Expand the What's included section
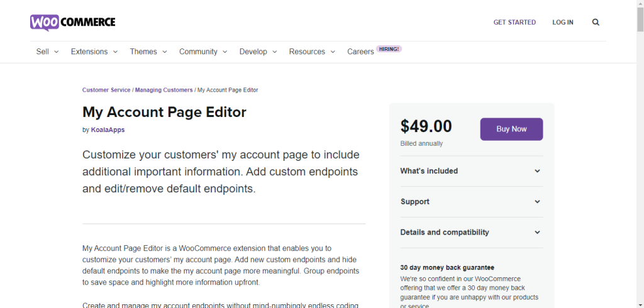 pos(470,171)
